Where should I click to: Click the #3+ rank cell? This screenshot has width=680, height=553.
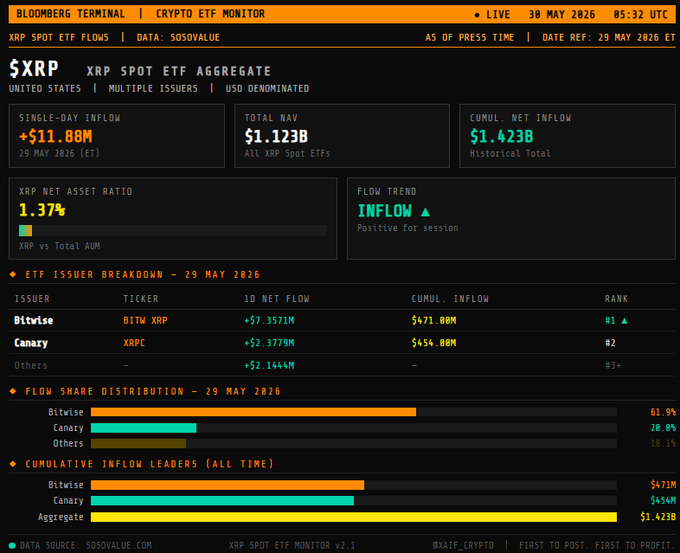(x=613, y=366)
